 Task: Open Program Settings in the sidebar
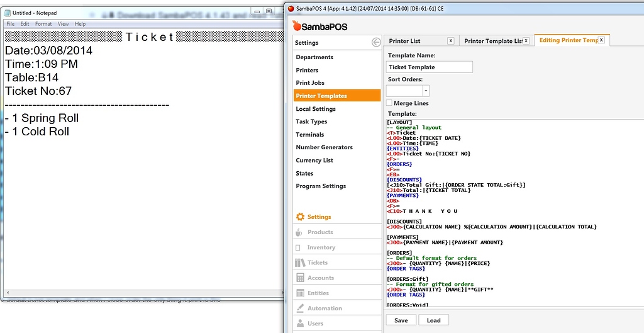[321, 186]
